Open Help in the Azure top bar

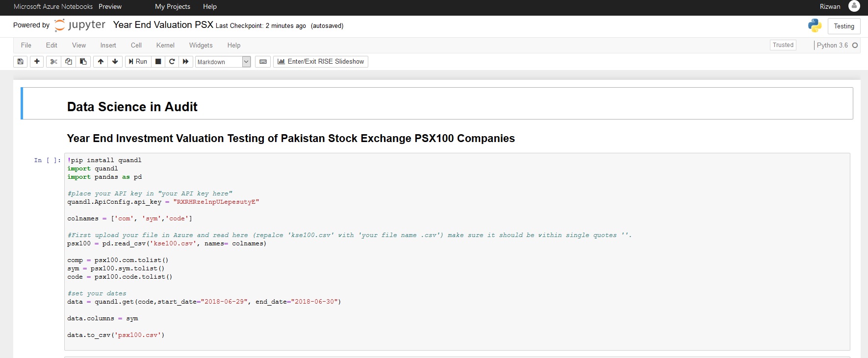point(210,6)
